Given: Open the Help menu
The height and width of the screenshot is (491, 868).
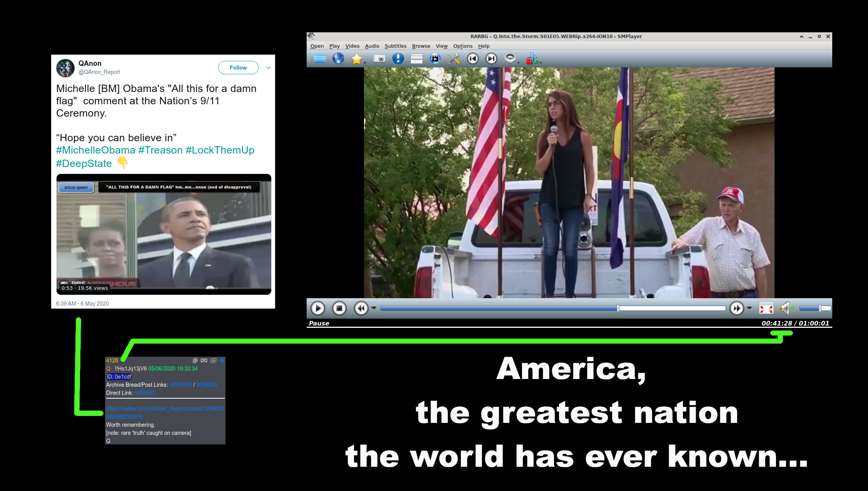Looking at the screenshot, I should [x=484, y=46].
